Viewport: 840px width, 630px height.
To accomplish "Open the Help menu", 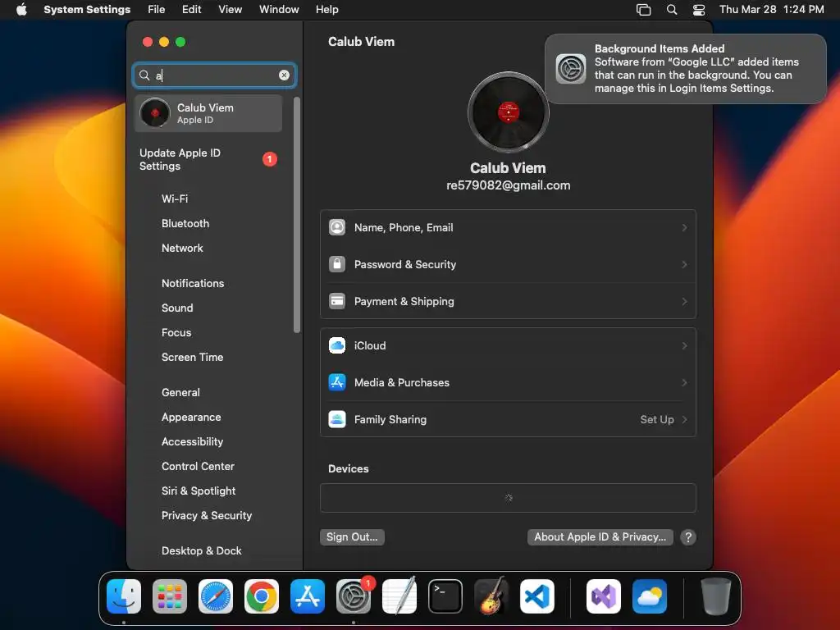I will (x=326, y=9).
